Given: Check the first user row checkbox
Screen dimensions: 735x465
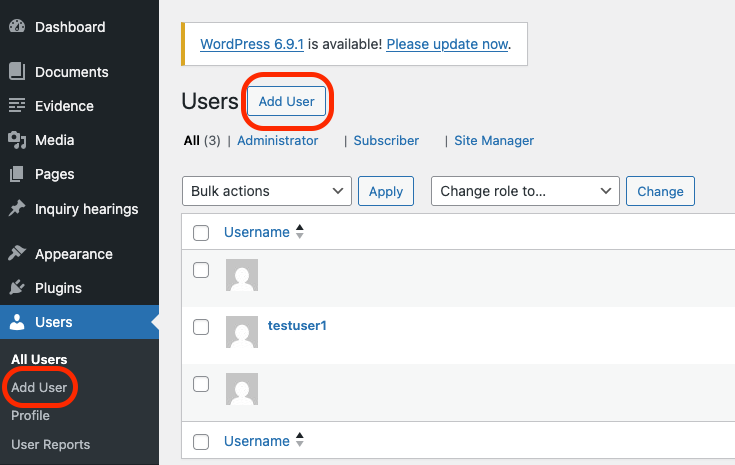Looking at the screenshot, I should pos(201,270).
